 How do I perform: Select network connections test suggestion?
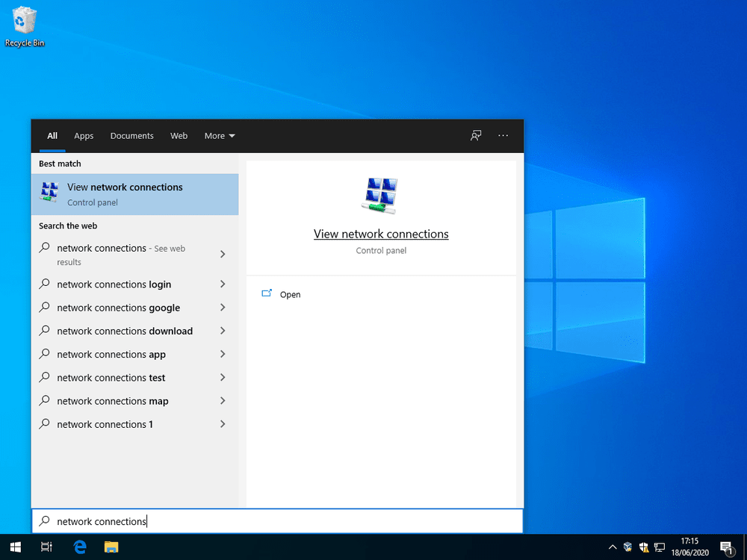[x=134, y=377]
